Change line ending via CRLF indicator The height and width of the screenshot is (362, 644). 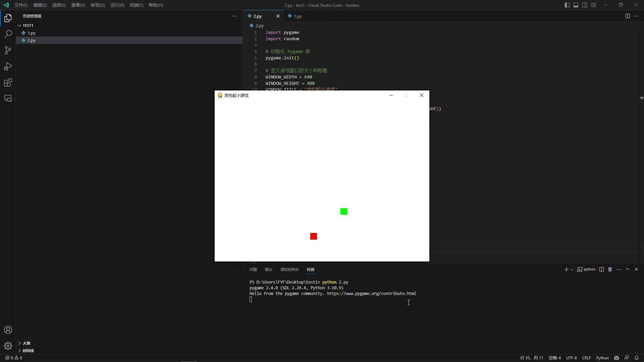click(586, 358)
